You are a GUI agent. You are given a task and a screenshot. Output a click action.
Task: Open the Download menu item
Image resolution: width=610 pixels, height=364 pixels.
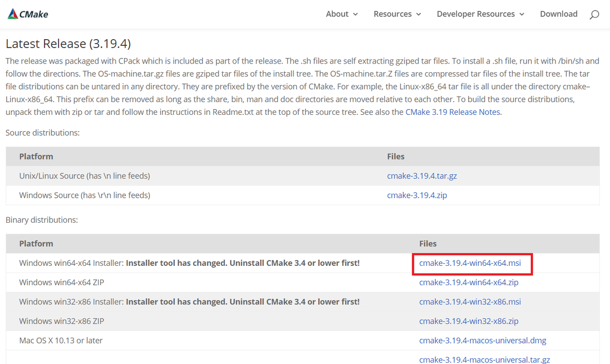tap(559, 14)
